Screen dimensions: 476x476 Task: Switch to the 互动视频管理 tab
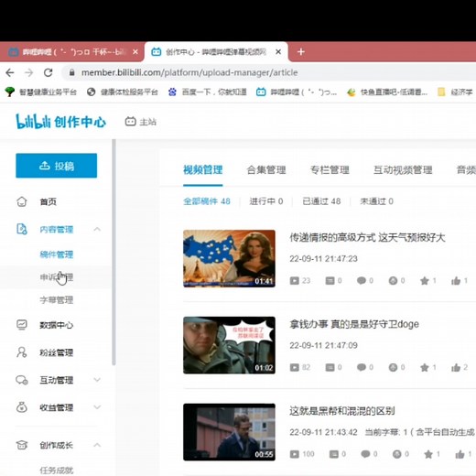click(403, 169)
